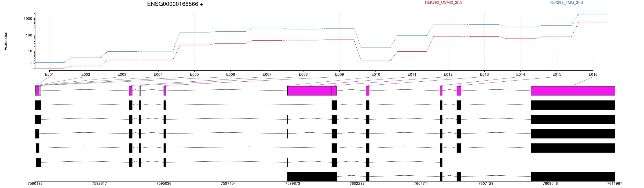Click the wide magenta last exon block
This screenshot has width=644, height=188.
(573, 91)
